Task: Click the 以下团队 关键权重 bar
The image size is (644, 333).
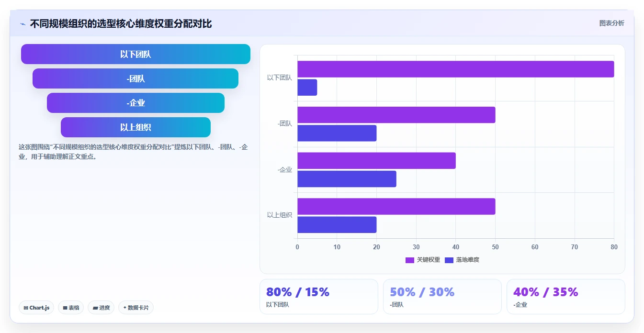Action: pos(455,69)
